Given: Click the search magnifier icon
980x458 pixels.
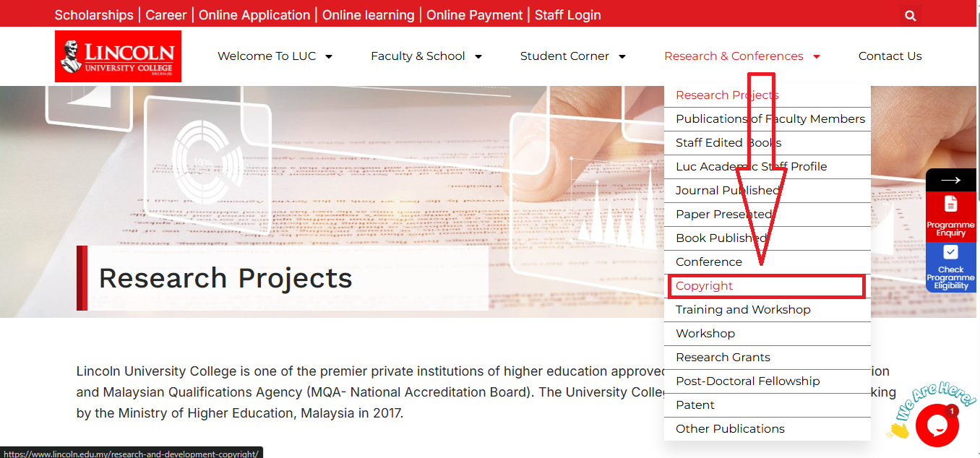Looking at the screenshot, I should pos(910,15).
